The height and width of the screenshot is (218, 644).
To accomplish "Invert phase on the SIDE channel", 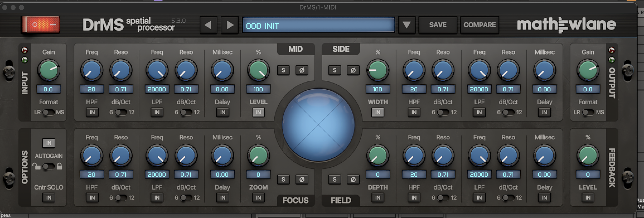I will point(353,70).
